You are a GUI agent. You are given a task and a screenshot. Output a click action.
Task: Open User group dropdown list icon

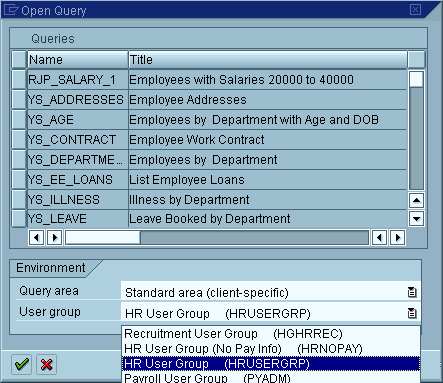pyautogui.click(x=412, y=313)
